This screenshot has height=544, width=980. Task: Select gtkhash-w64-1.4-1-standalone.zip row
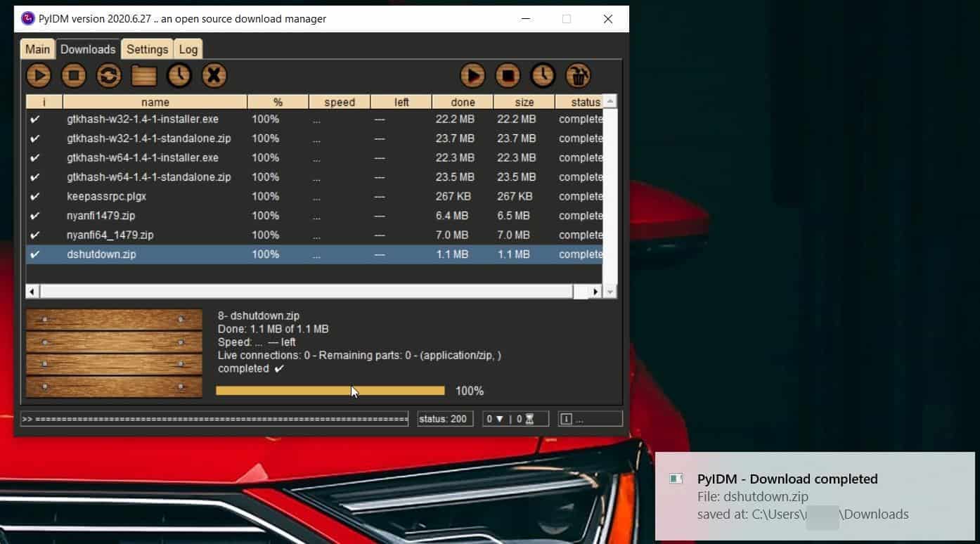point(314,177)
